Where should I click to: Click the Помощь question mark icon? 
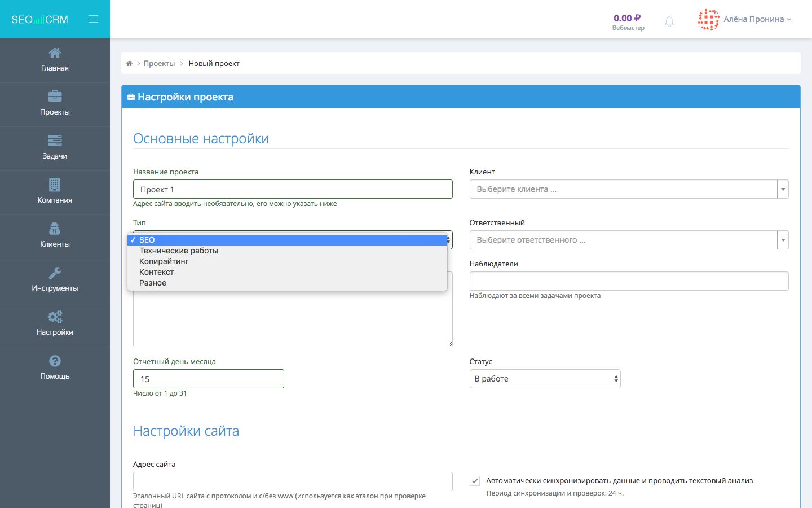[55, 361]
